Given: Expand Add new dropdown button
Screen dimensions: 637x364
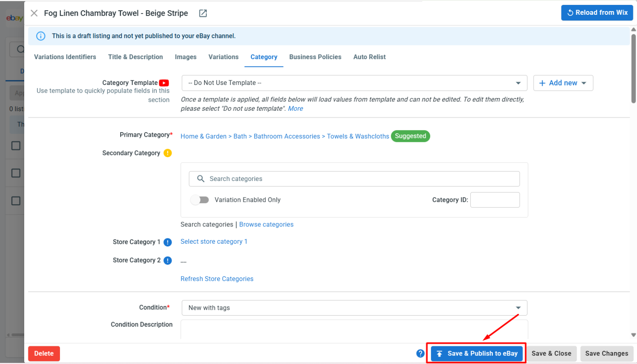Looking at the screenshot, I should [563, 83].
